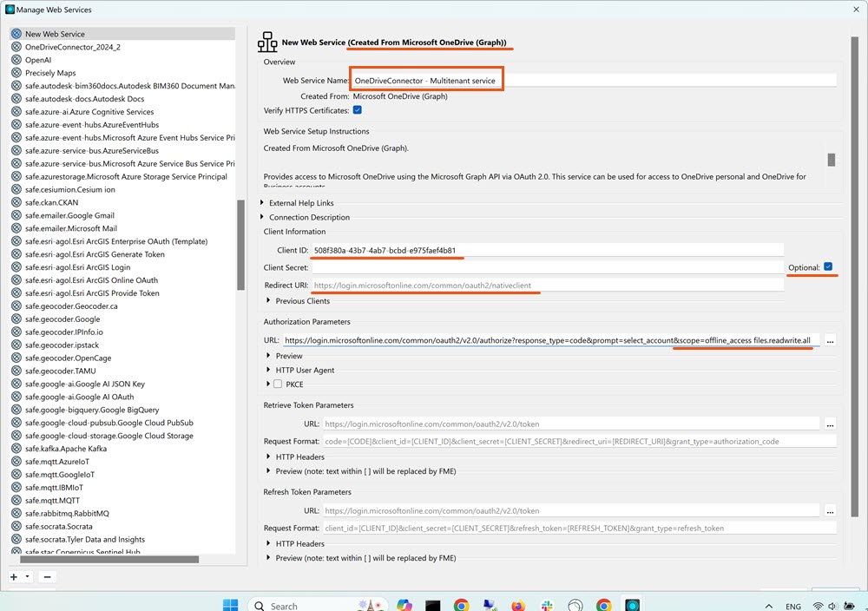The width and height of the screenshot is (868, 611).
Task: Click the icon beside safe.rabbitmq.RabbitMQ
Action: 16,513
